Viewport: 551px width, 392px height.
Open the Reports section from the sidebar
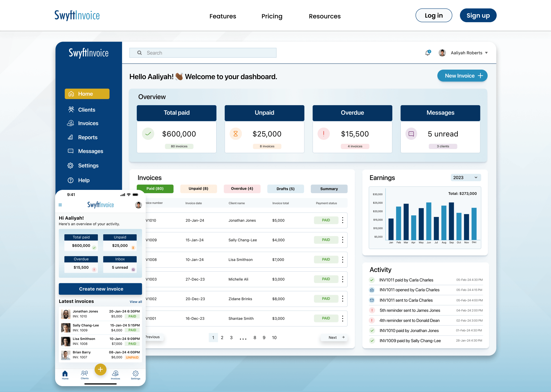[83, 137]
